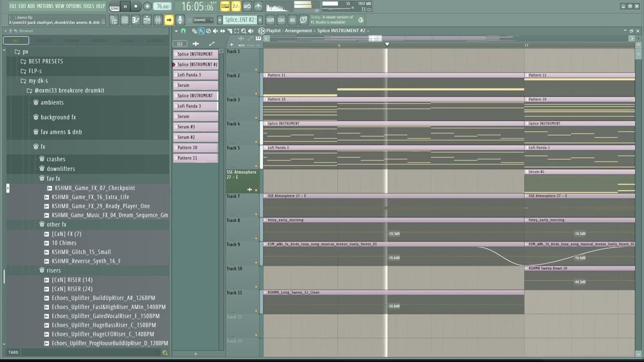Pick the Zoom magnifier tool in Playlist
The image size is (644, 362).
click(x=244, y=31)
